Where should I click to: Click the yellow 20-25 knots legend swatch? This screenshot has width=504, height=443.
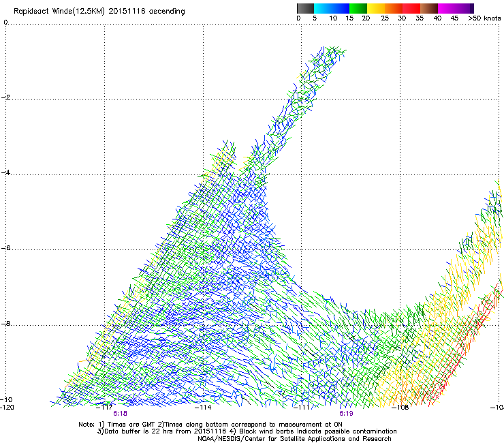tap(376, 8)
